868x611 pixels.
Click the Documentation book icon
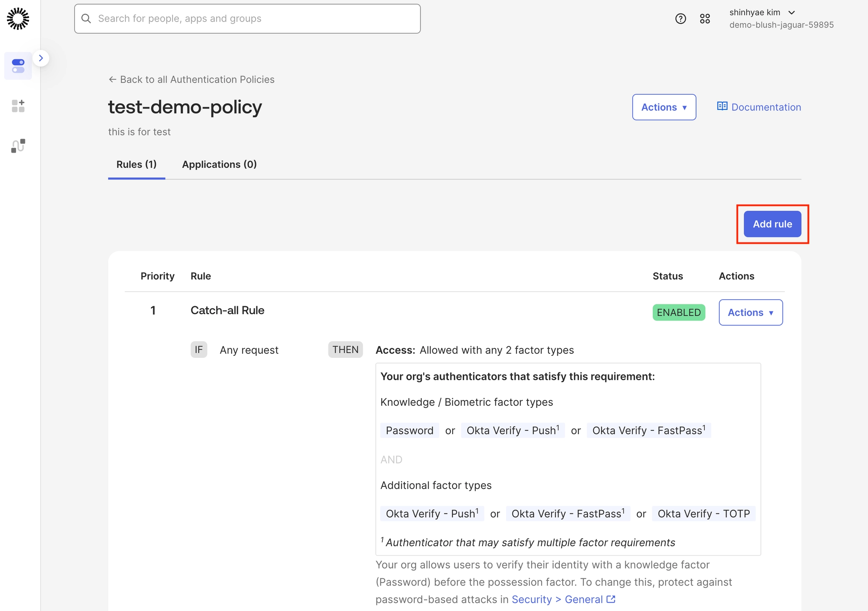[x=722, y=106]
